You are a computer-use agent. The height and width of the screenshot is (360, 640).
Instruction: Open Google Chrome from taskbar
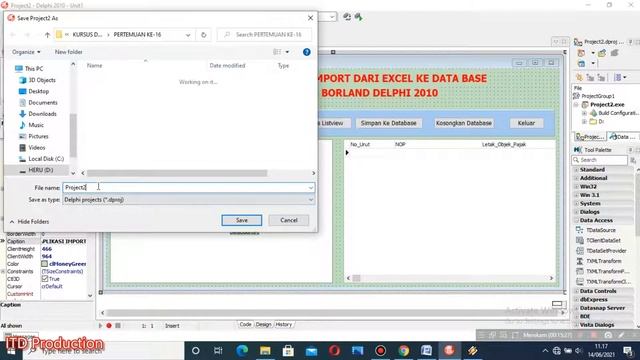[x=404, y=351]
